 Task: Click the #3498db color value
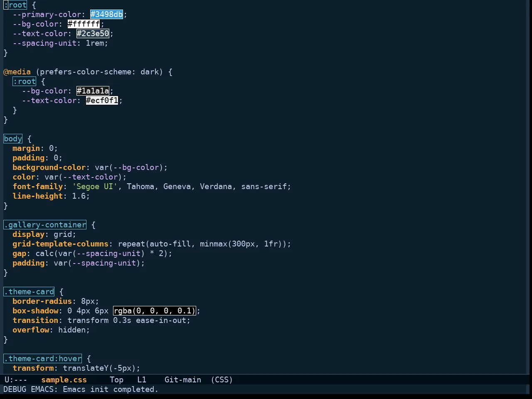106,15
